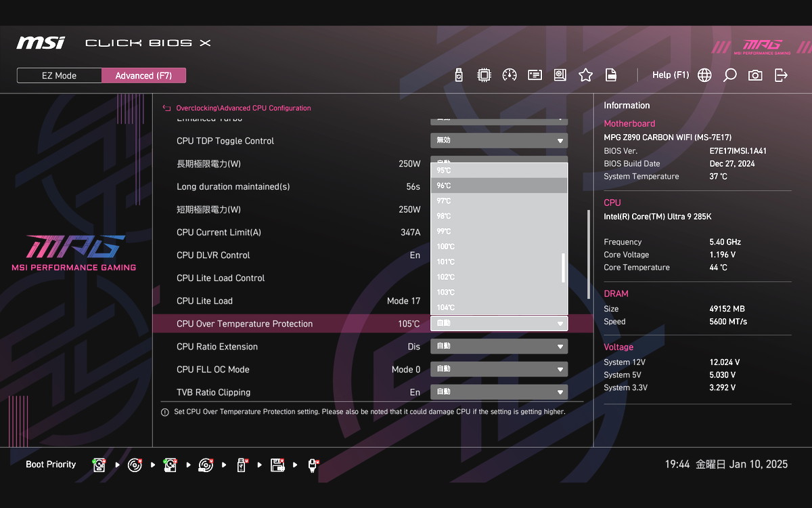Image resolution: width=812 pixels, height=508 pixels.
Task: Open the speedometer performance icon
Action: pos(510,75)
